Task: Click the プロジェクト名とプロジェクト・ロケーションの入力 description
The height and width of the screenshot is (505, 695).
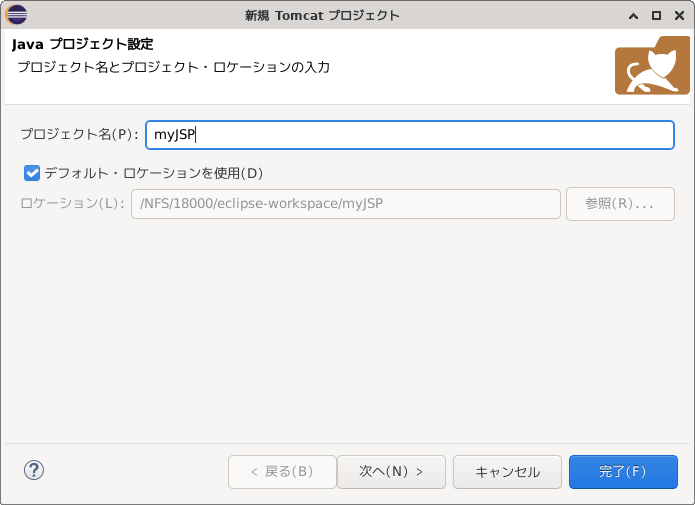Action: (x=174, y=67)
